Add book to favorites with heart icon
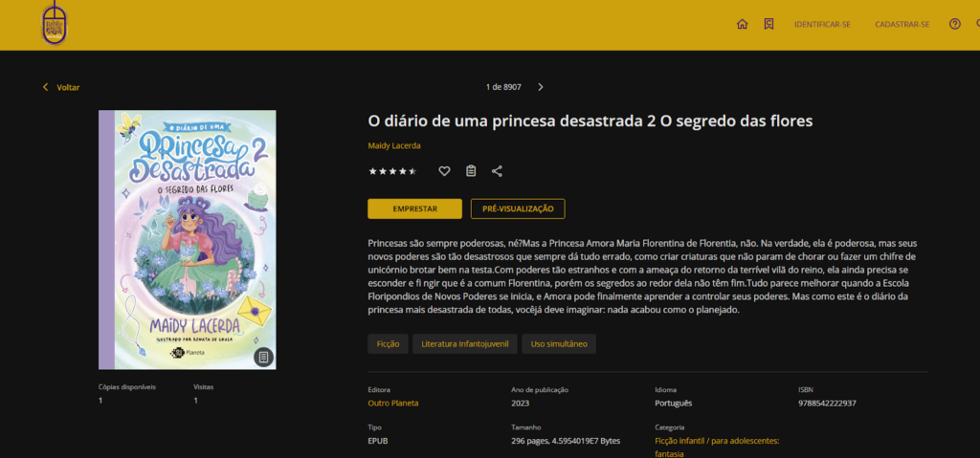 click(444, 171)
